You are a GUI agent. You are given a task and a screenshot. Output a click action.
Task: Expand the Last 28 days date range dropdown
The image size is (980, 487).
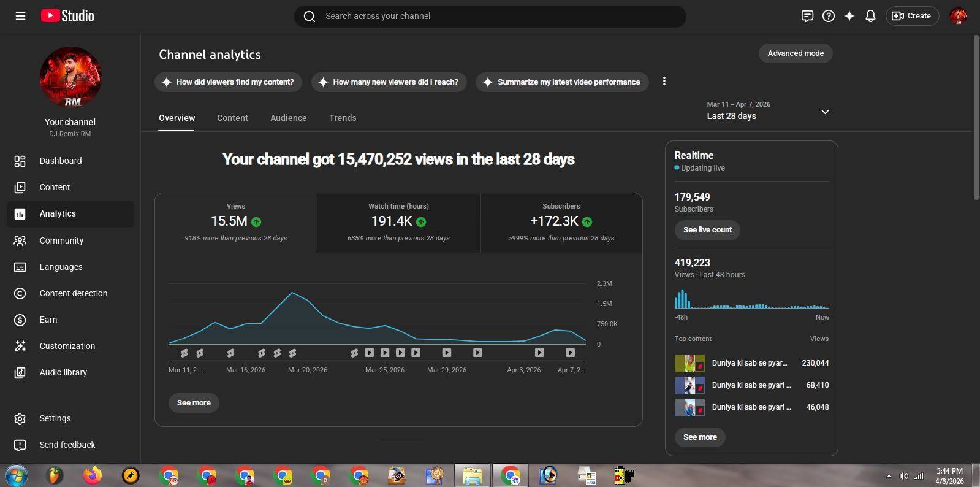pyautogui.click(x=825, y=112)
